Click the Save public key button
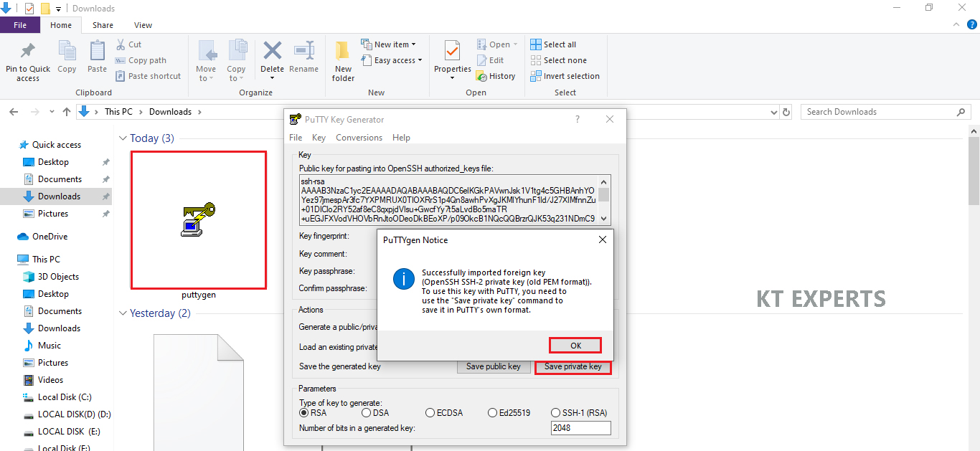 click(x=494, y=366)
